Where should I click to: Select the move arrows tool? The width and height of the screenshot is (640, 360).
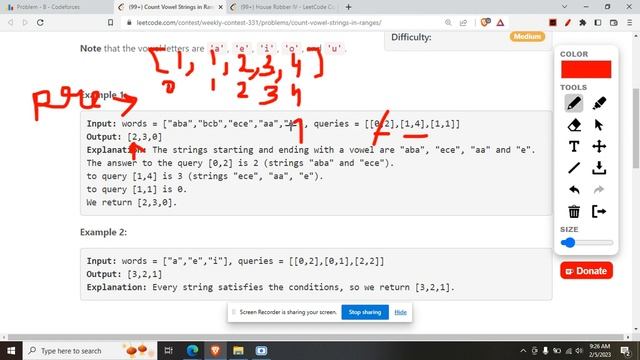click(599, 146)
